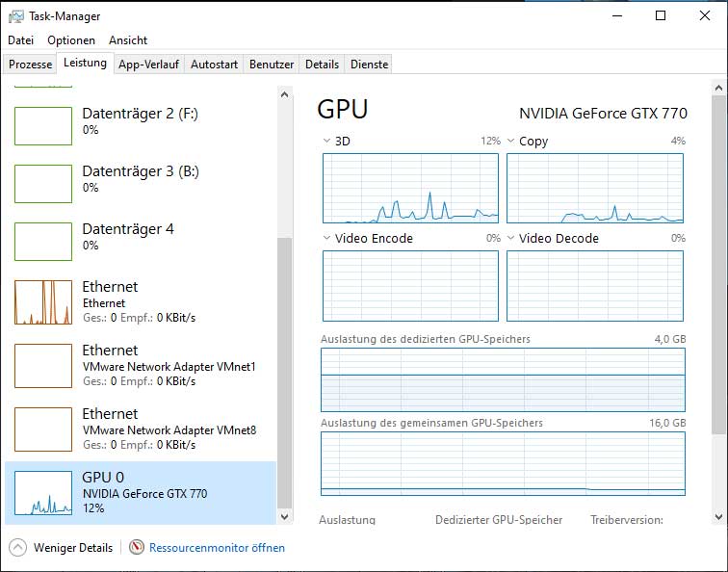
Task: Click the Auslastung des gemeinsamen GPU-Speichers label
Action: tap(431, 423)
